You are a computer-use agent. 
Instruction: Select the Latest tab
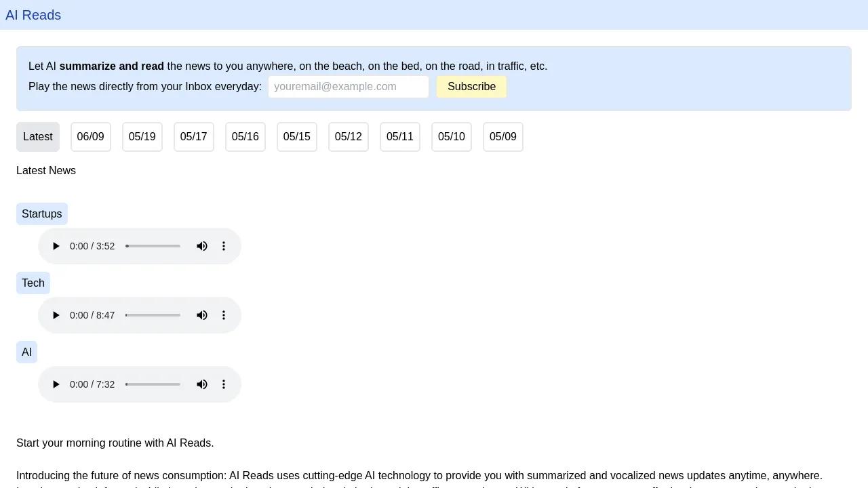tap(38, 137)
